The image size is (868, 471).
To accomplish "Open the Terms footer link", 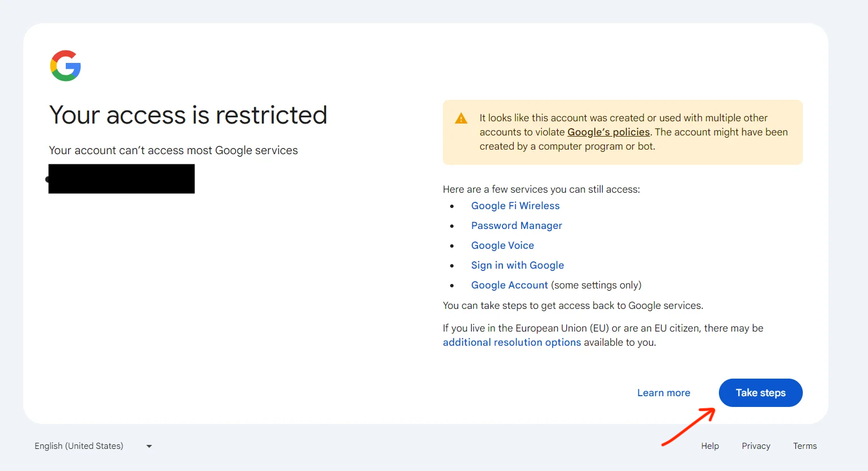I will pos(805,446).
